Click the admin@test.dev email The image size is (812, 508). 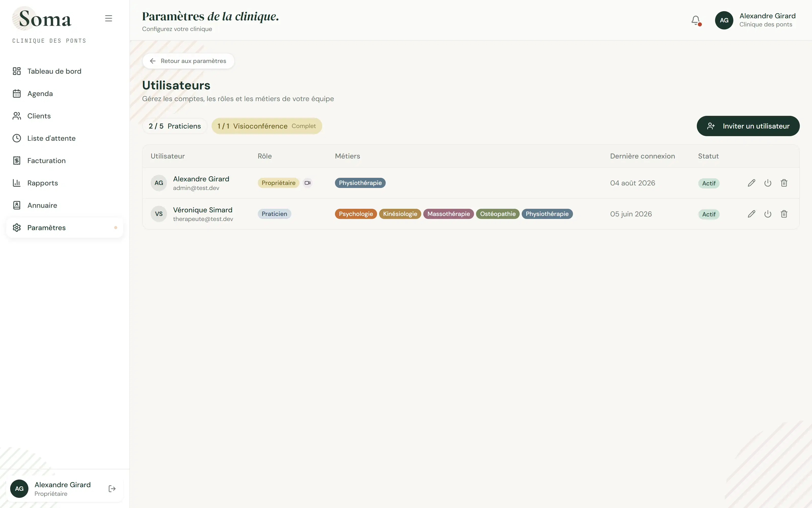(x=196, y=188)
